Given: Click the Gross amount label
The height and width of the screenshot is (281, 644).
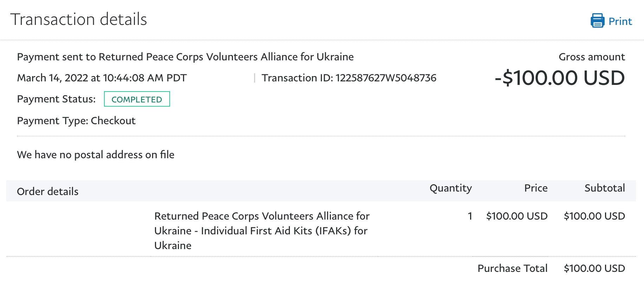Looking at the screenshot, I should pos(592,57).
